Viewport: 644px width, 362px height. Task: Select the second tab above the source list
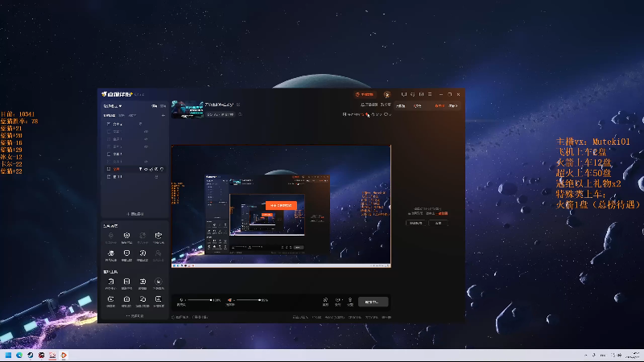(x=122, y=116)
